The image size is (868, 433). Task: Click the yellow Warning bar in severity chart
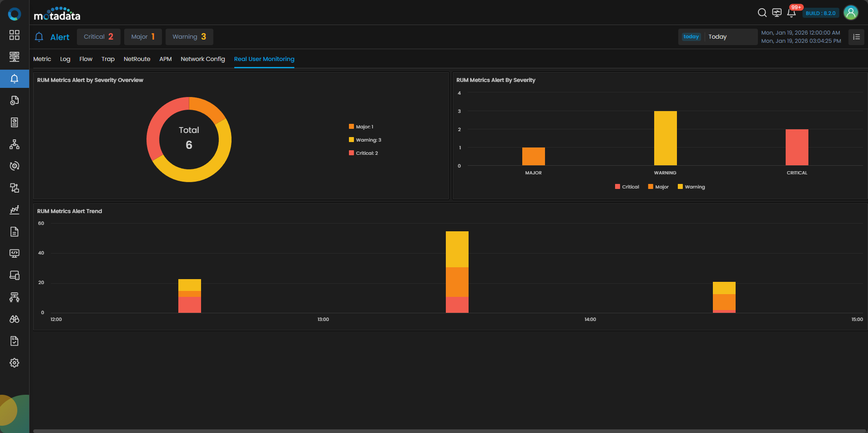(665, 138)
